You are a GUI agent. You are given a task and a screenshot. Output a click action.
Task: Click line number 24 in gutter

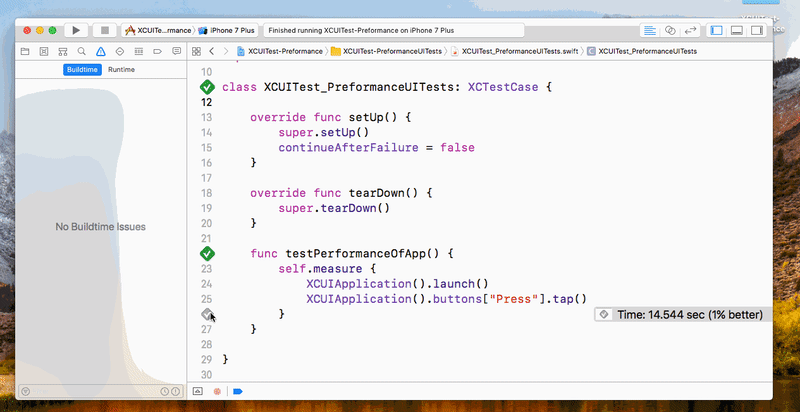tap(206, 284)
